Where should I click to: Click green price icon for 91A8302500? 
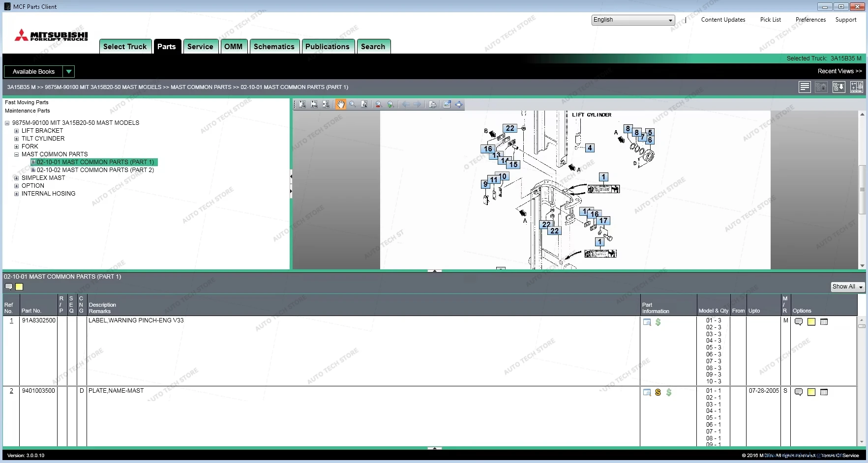click(658, 322)
